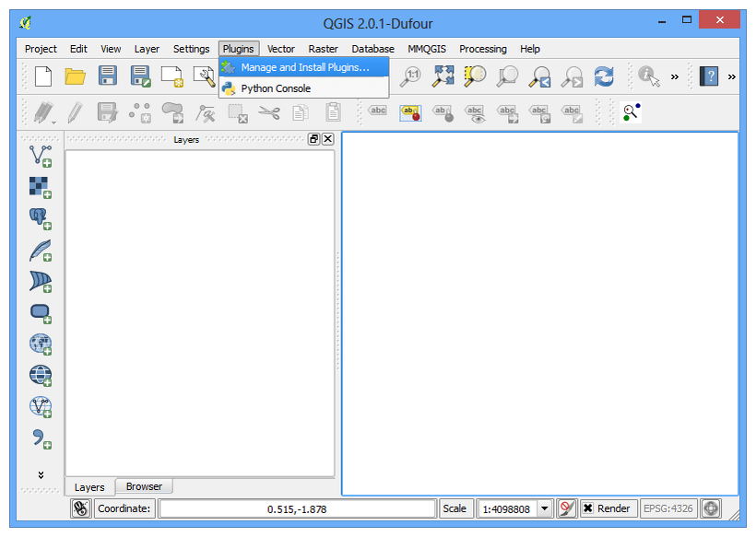This screenshot has height=537, width=756.
Task: Add a PostGIS layer
Action: pyautogui.click(x=41, y=218)
